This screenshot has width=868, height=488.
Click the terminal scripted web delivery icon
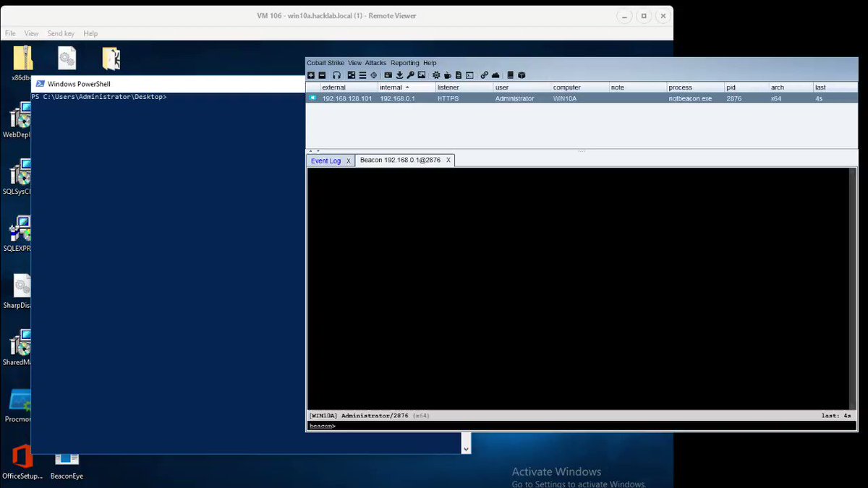pyautogui.click(x=469, y=75)
